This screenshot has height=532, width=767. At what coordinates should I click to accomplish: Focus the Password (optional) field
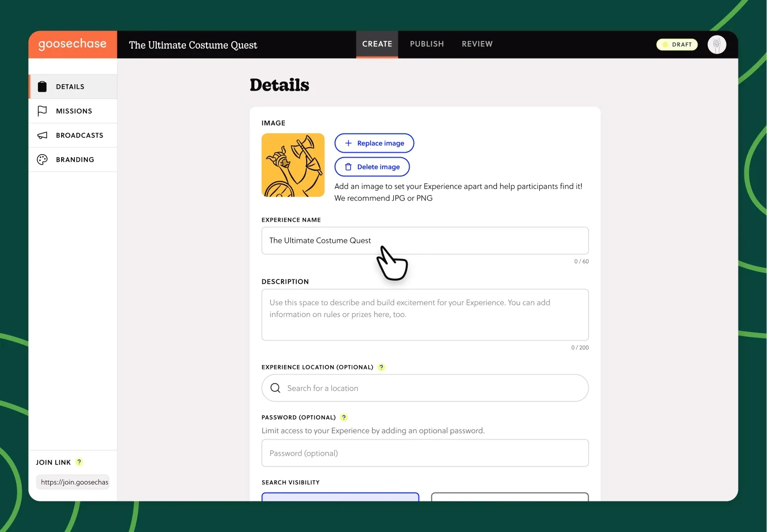[425, 453]
